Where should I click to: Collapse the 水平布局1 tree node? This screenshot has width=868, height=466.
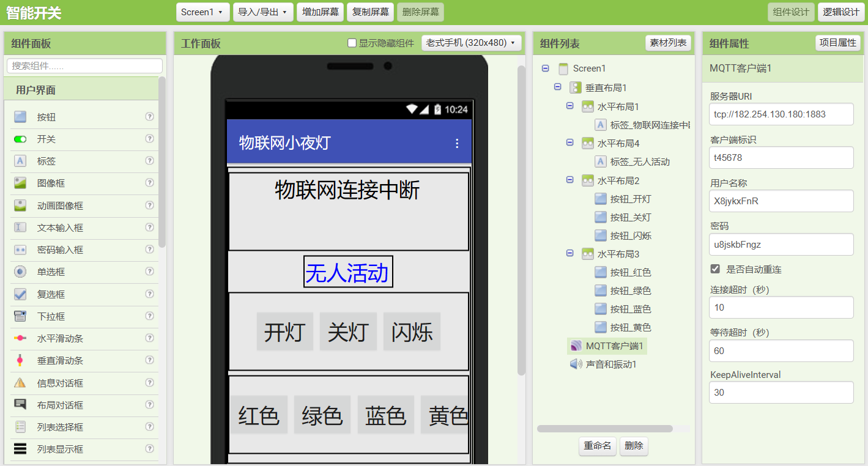[x=569, y=106]
